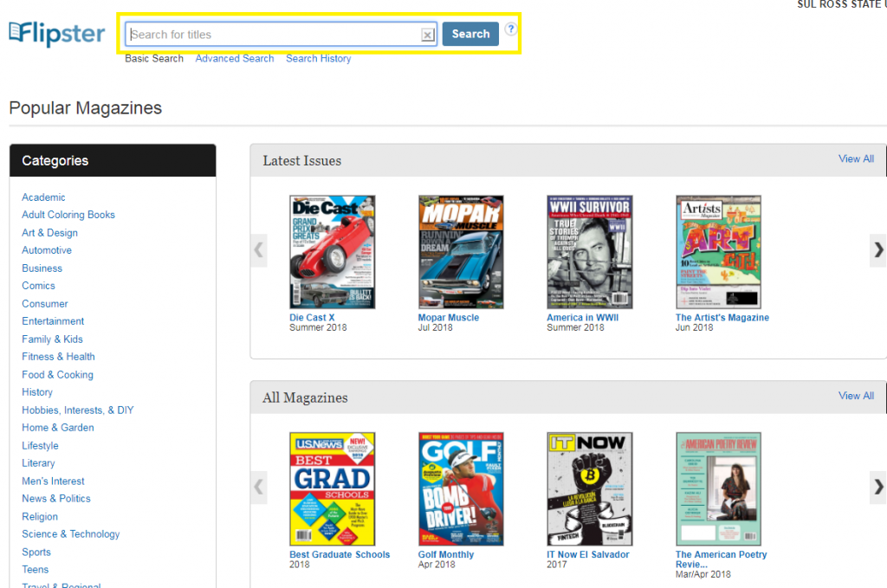The width and height of the screenshot is (887, 588).
Task: Browse the Family & Kids category
Action: [52, 339]
